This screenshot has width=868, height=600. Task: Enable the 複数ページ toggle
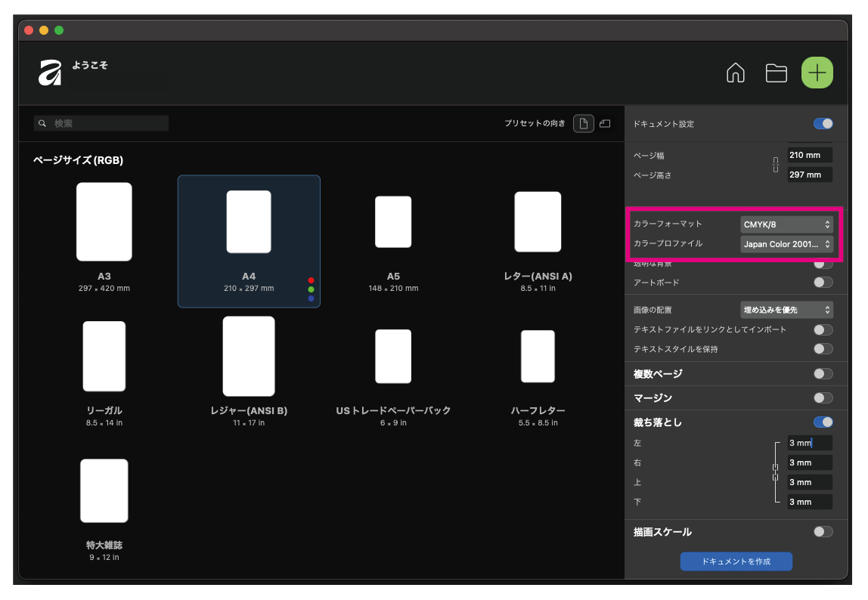click(823, 373)
